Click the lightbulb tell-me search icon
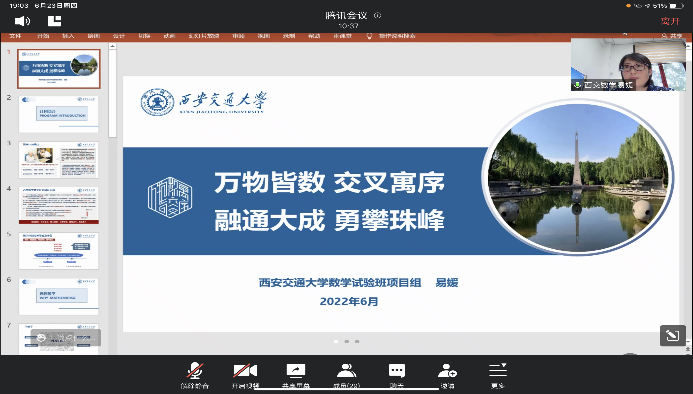 point(369,36)
